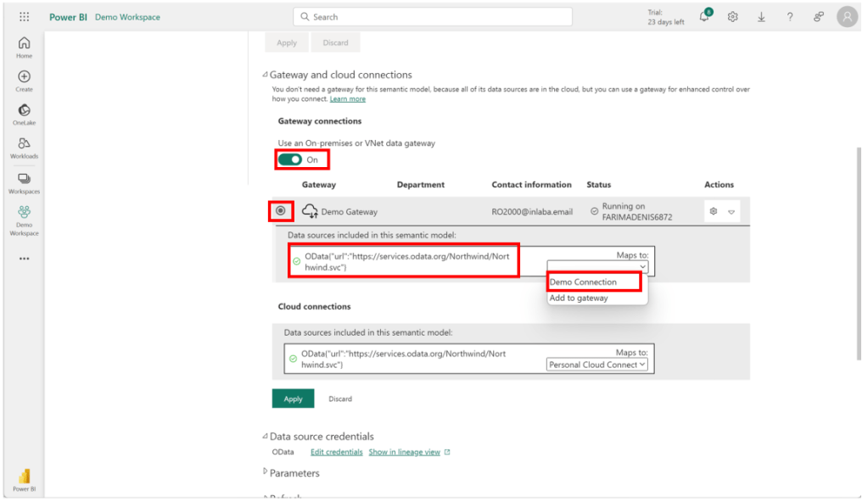Choose Demo Connection from the list
This screenshot has width=868, height=502.
(x=583, y=282)
